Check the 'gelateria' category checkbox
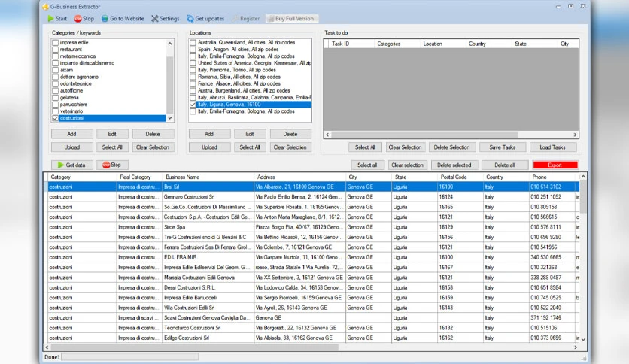Image resolution: width=629 pixels, height=364 pixels. click(x=56, y=98)
